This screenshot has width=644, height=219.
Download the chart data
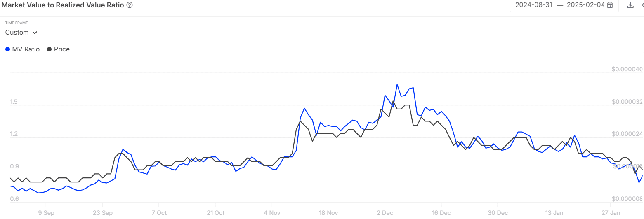(x=630, y=5)
